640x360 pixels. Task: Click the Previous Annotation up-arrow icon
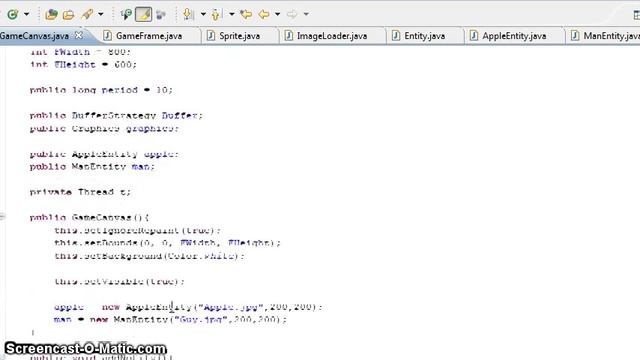[216, 14]
